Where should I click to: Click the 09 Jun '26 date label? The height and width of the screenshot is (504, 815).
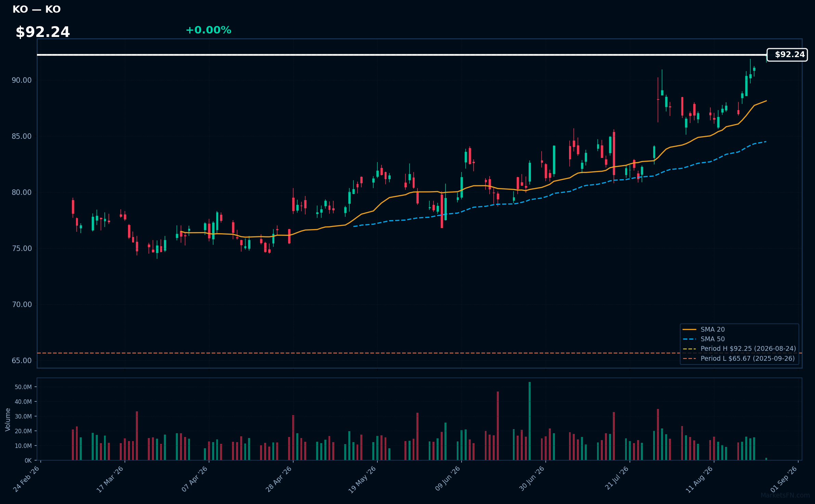pos(447,479)
